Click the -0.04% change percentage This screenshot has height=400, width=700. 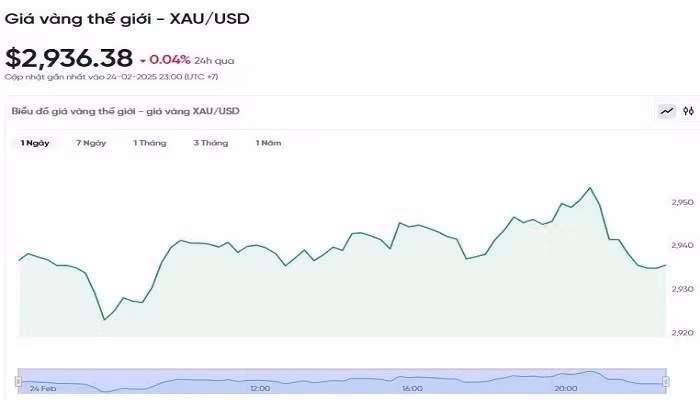tap(170, 60)
